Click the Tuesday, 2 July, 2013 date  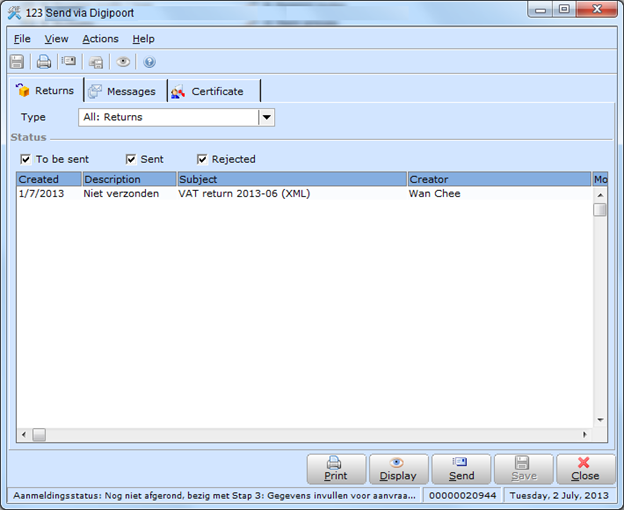[x=559, y=496]
